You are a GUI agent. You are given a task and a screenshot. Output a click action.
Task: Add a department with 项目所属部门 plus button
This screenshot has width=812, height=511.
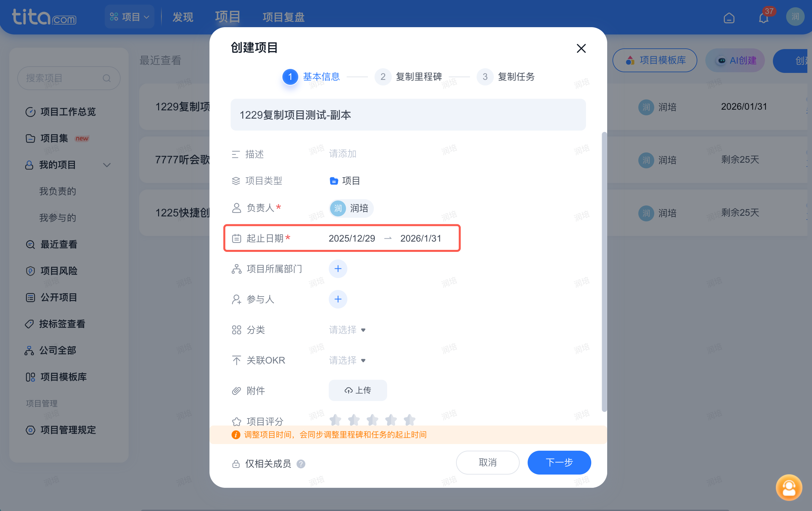point(338,269)
